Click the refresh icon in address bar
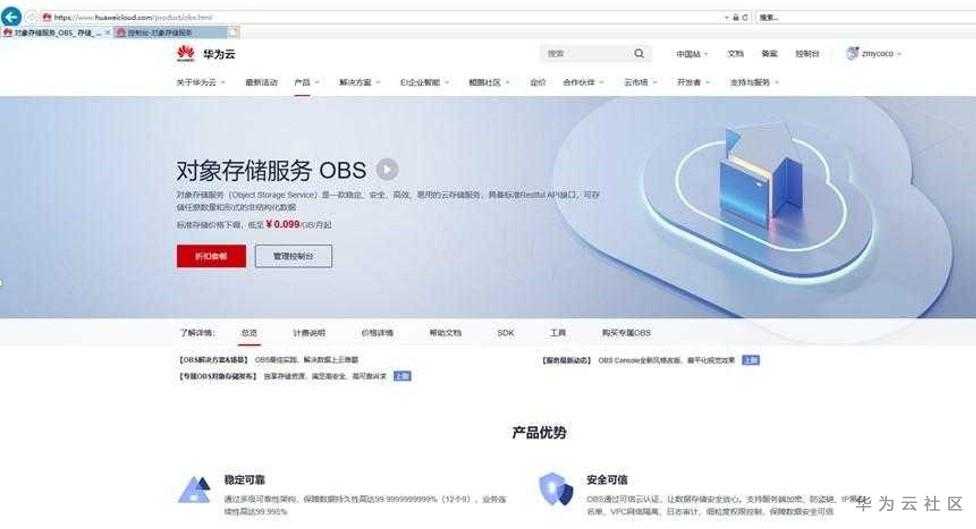The width and height of the screenshot is (976, 529). (x=744, y=17)
